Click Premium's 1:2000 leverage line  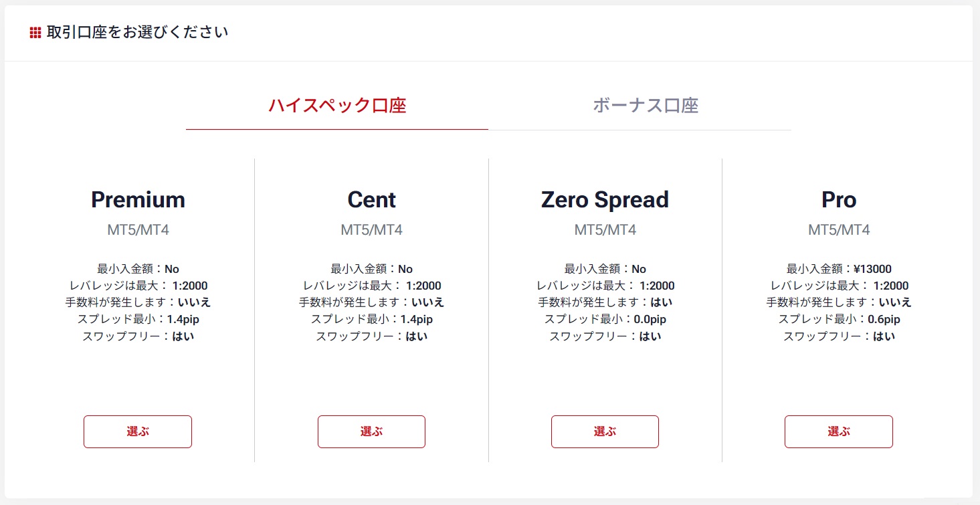click(138, 286)
